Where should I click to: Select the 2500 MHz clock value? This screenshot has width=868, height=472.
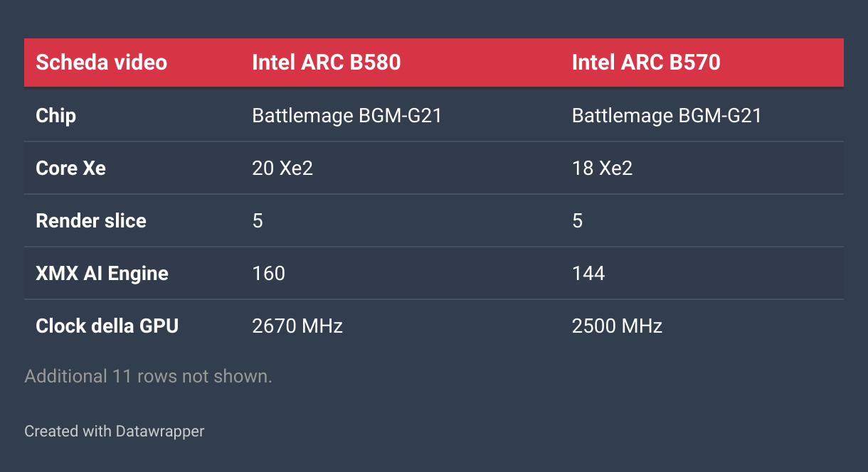pyautogui.click(x=617, y=326)
